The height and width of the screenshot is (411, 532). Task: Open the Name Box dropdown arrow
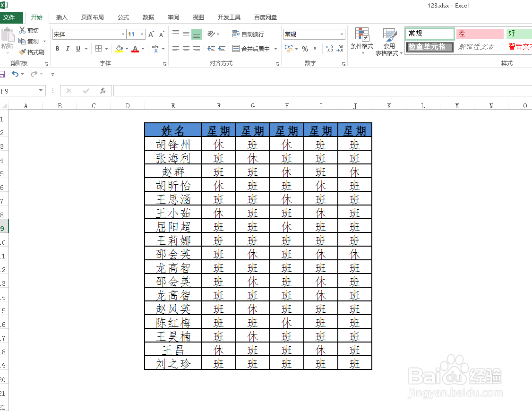pyautogui.click(x=41, y=91)
